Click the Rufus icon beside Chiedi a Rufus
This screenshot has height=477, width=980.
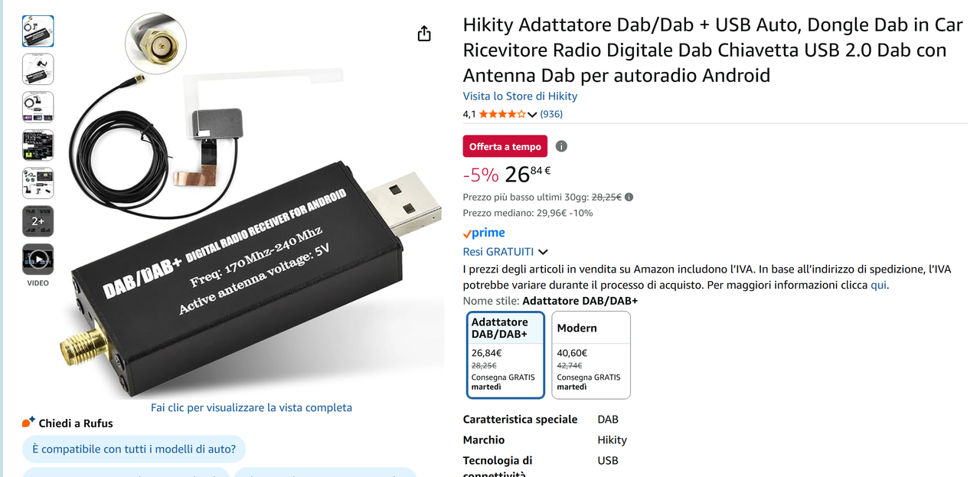(28, 423)
